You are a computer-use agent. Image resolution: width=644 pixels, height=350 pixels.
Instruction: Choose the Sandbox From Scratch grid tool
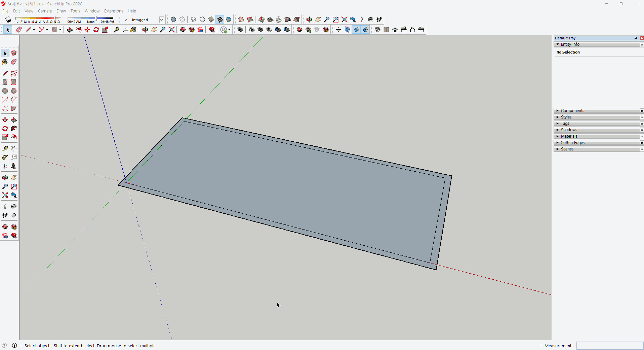click(x=250, y=20)
